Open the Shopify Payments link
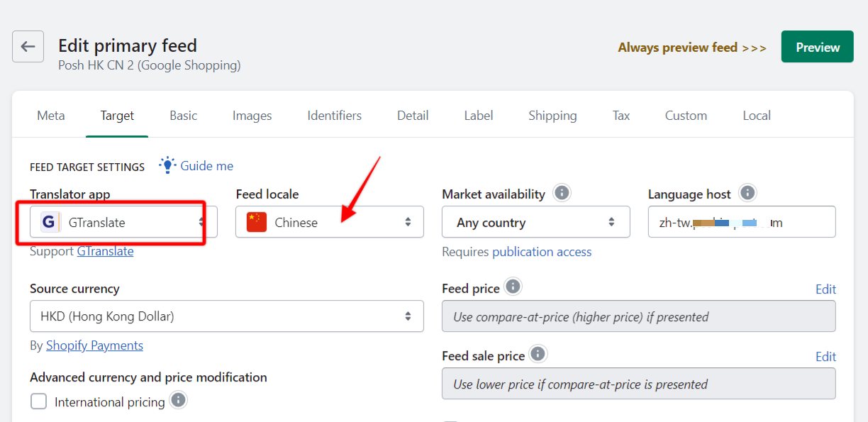Image resolution: width=868 pixels, height=422 pixels. coord(94,345)
